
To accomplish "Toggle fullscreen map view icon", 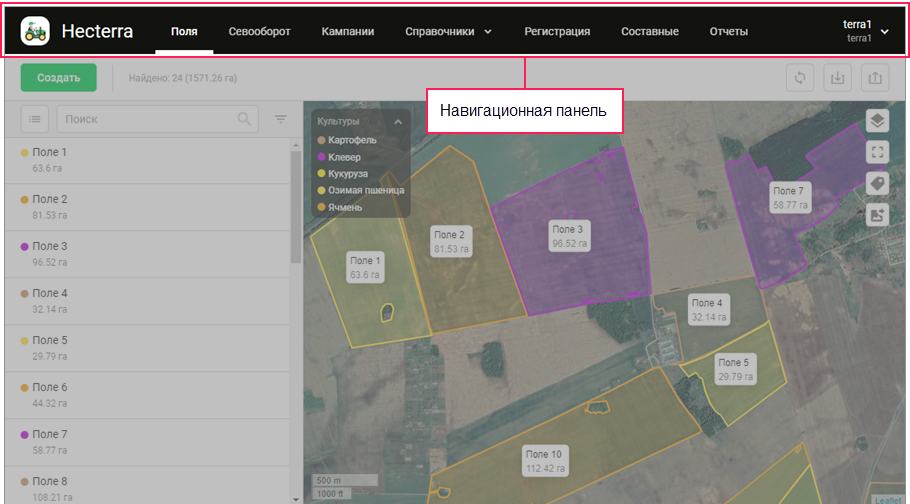I will [877, 152].
